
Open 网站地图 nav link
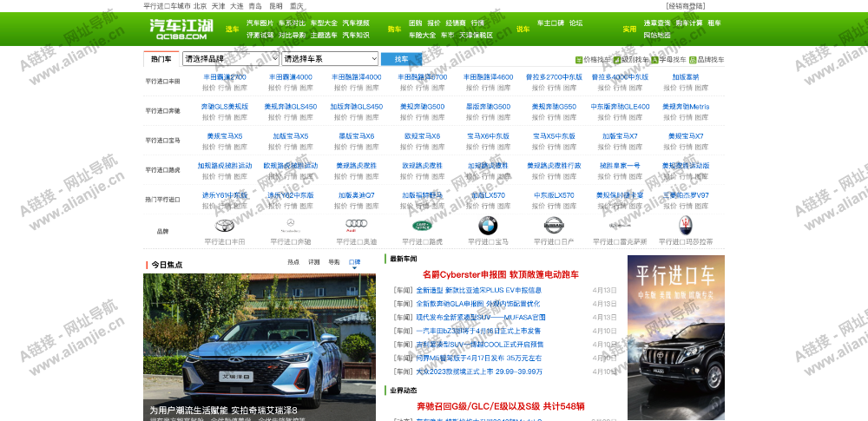(657, 35)
